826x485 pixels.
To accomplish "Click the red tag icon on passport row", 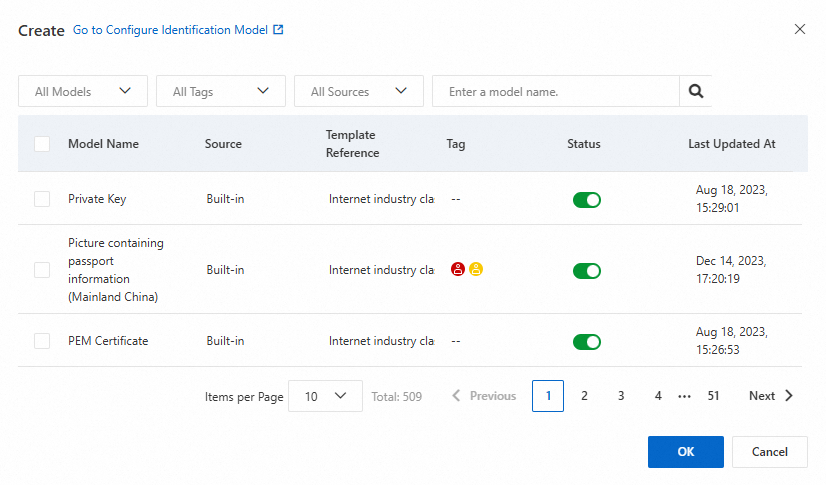I will (x=458, y=269).
